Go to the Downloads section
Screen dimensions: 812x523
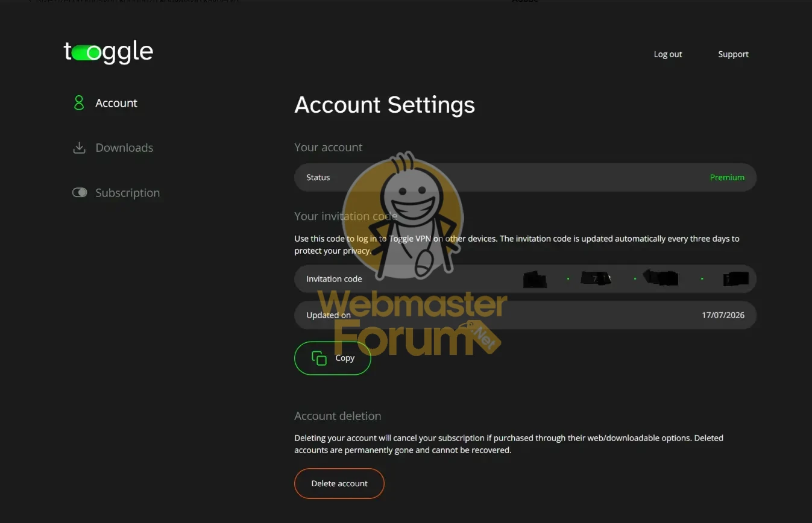(124, 148)
